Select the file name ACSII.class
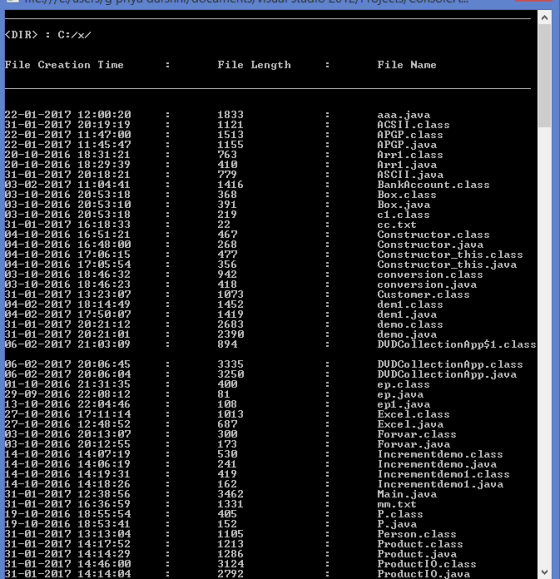Image resolution: width=560 pixels, height=579 pixels. 413,125
